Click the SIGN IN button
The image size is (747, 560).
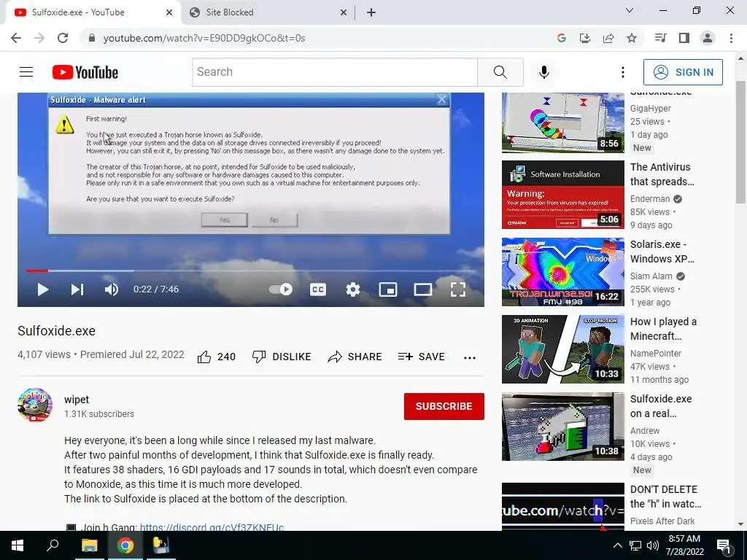click(683, 72)
